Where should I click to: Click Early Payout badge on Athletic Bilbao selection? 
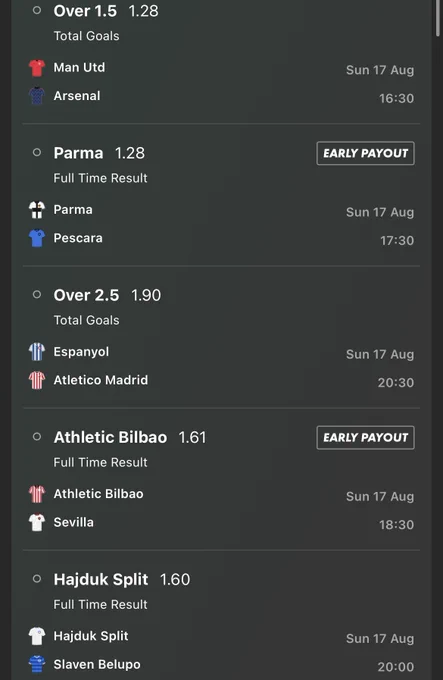365,438
